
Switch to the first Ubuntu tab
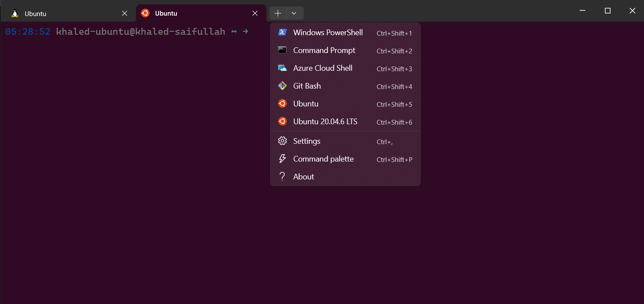click(x=68, y=13)
